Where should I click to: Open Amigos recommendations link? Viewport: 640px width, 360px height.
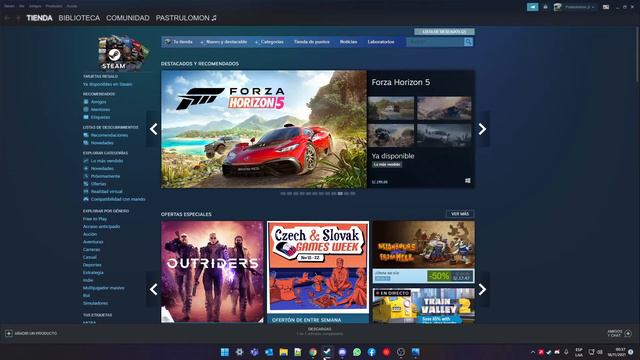(x=98, y=102)
